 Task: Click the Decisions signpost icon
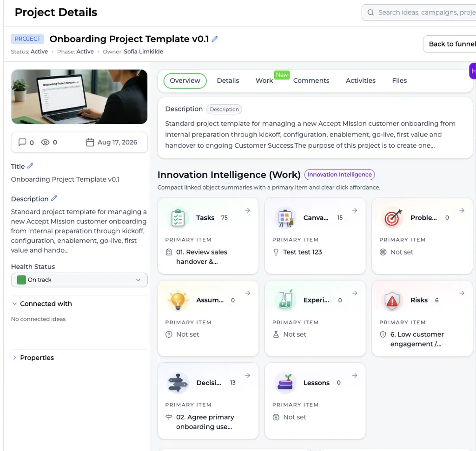coord(178,383)
